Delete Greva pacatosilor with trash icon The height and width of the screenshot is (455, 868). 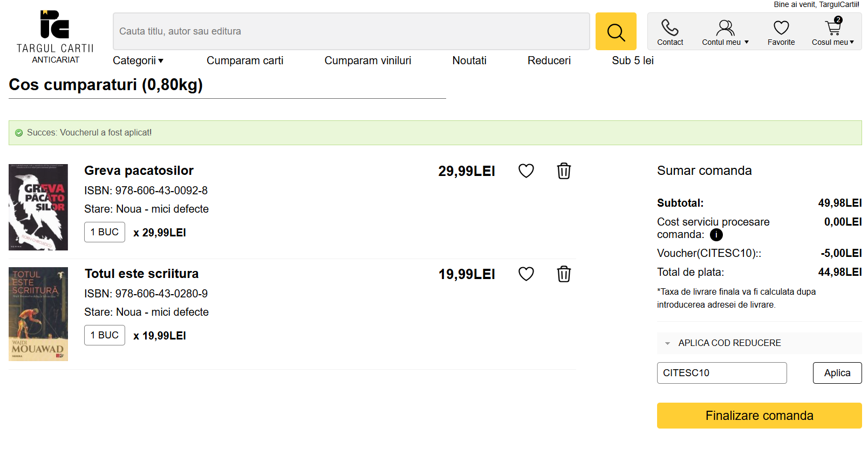click(x=564, y=171)
